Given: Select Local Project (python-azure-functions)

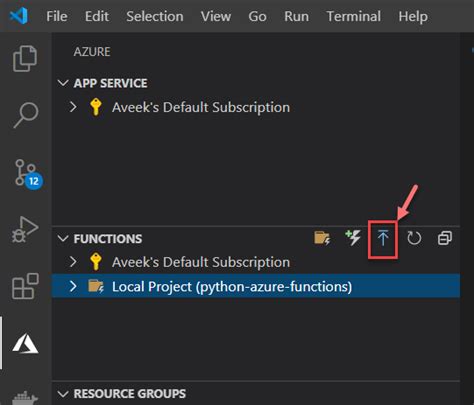Looking at the screenshot, I should tap(256, 287).
